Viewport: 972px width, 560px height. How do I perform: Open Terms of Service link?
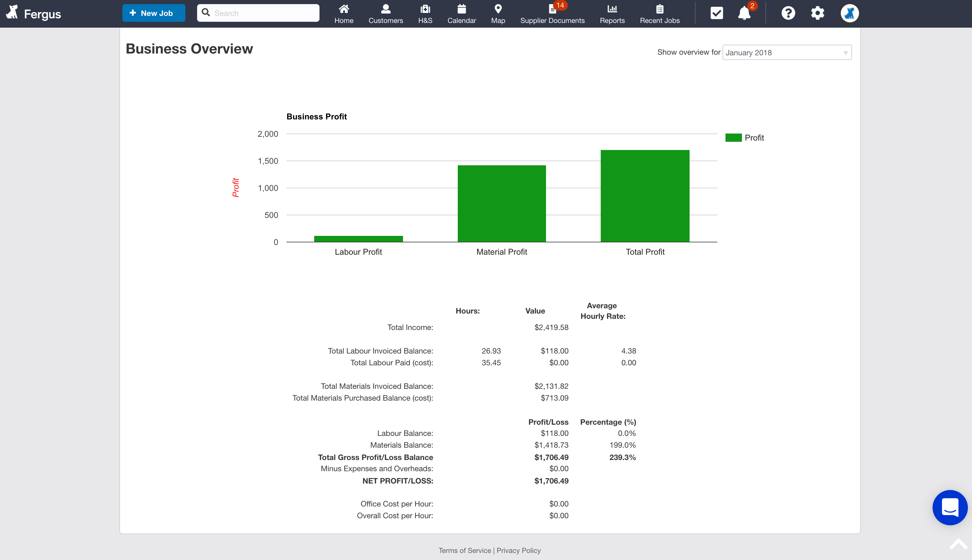(465, 550)
